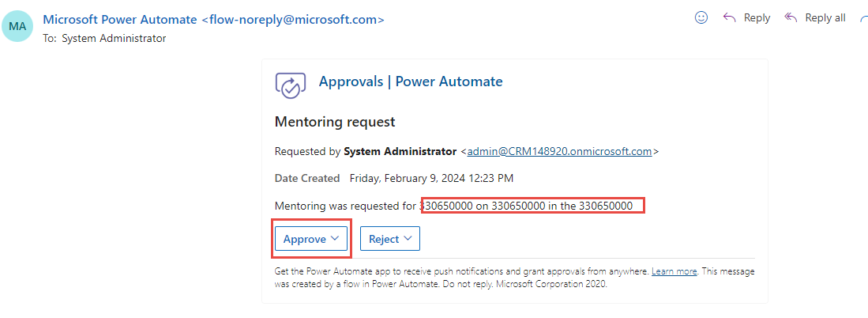Click the highlighted 330650000 mentoring message text
Screen dimensions: 868x318
532,206
